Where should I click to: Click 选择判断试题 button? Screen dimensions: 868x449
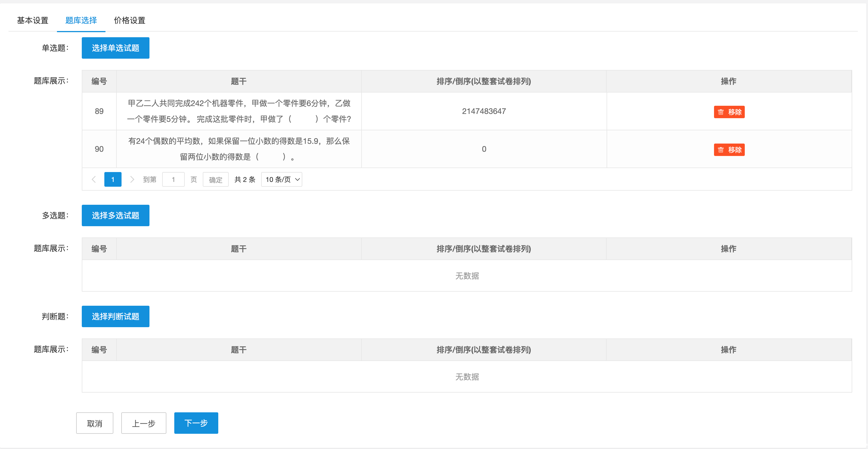coord(115,316)
